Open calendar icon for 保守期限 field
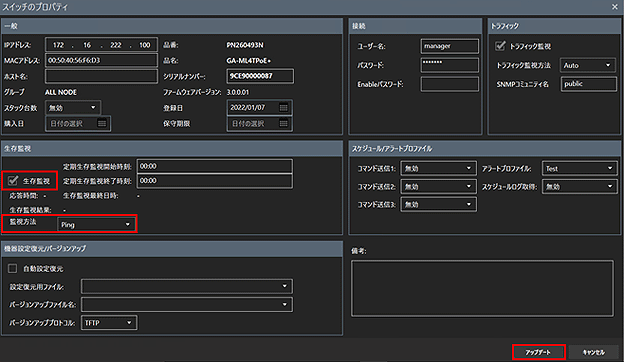The image size is (624, 362). click(283, 124)
